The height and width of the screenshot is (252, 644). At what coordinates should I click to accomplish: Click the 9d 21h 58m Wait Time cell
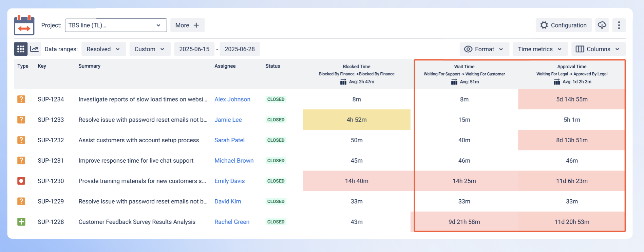point(464,222)
